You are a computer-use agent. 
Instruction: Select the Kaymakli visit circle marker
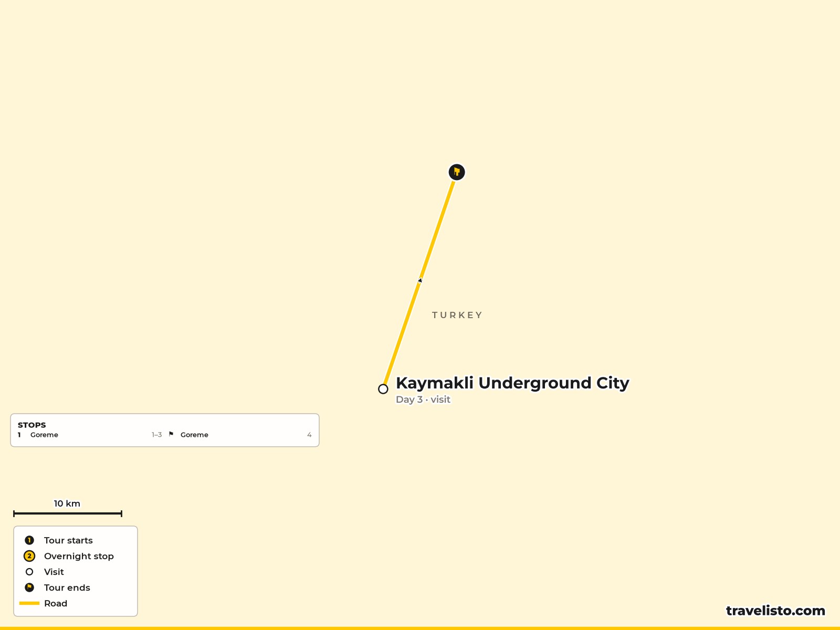point(383,389)
